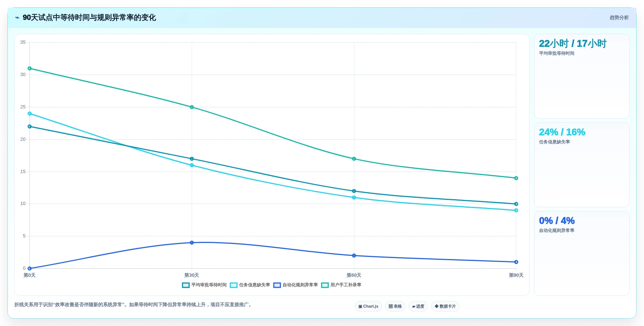
Task: Click the 用户手工补录率 data point at 第0天
Action: [x=30, y=68]
